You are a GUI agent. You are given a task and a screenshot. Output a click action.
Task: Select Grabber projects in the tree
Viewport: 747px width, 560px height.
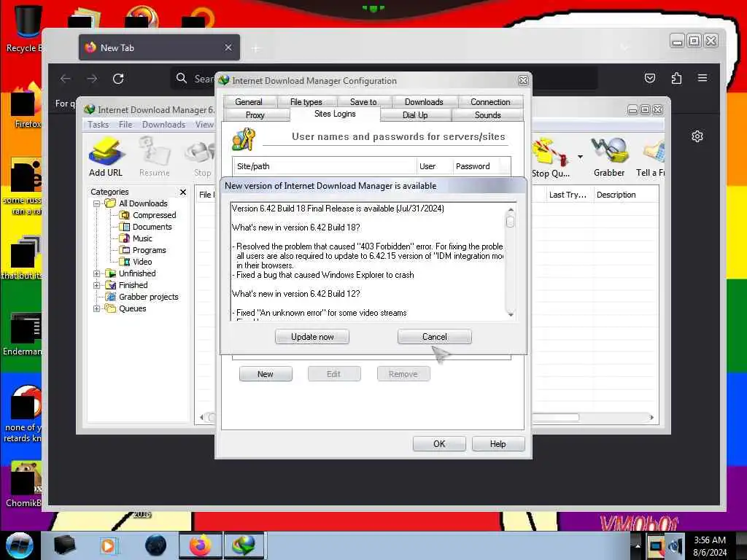point(148,297)
